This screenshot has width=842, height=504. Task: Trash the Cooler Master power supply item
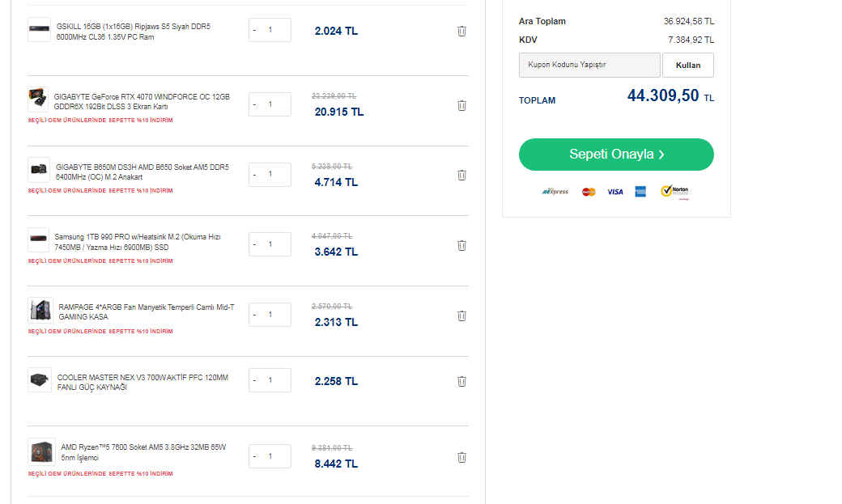(x=461, y=381)
